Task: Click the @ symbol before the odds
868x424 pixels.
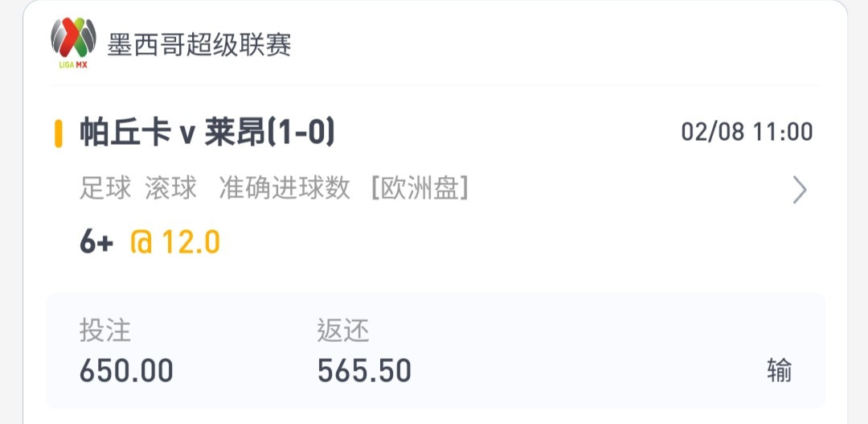Action: pyautogui.click(x=141, y=242)
